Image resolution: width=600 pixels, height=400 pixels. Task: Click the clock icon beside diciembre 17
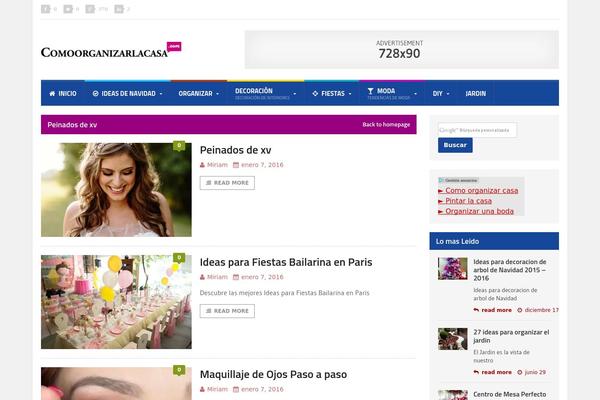click(520, 310)
